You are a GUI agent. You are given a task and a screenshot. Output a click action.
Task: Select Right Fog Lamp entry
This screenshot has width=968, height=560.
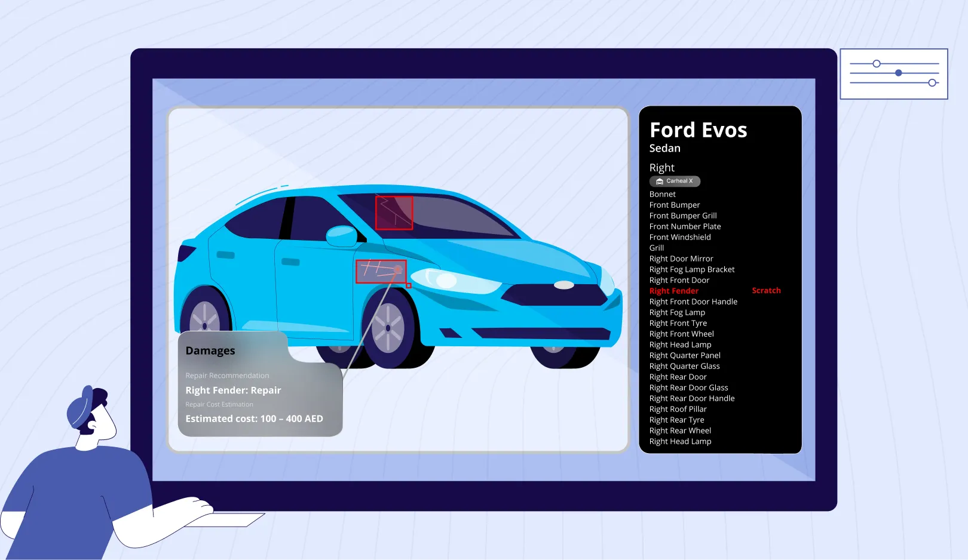(x=677, y=312)
